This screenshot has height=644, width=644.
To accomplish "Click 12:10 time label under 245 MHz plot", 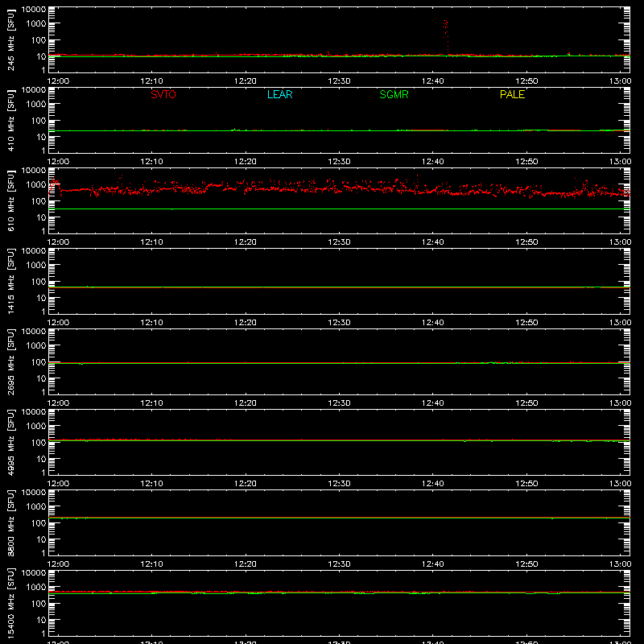I will [x=151, y=81].
